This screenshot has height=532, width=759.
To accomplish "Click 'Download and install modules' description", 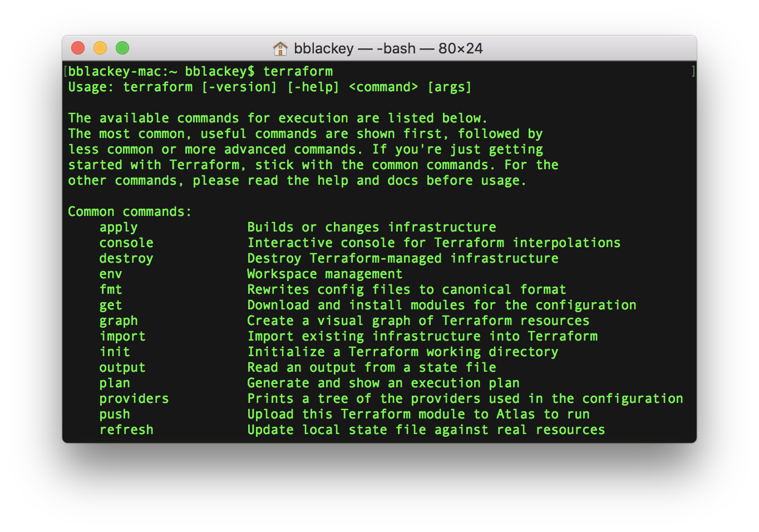I will (442, 305).
